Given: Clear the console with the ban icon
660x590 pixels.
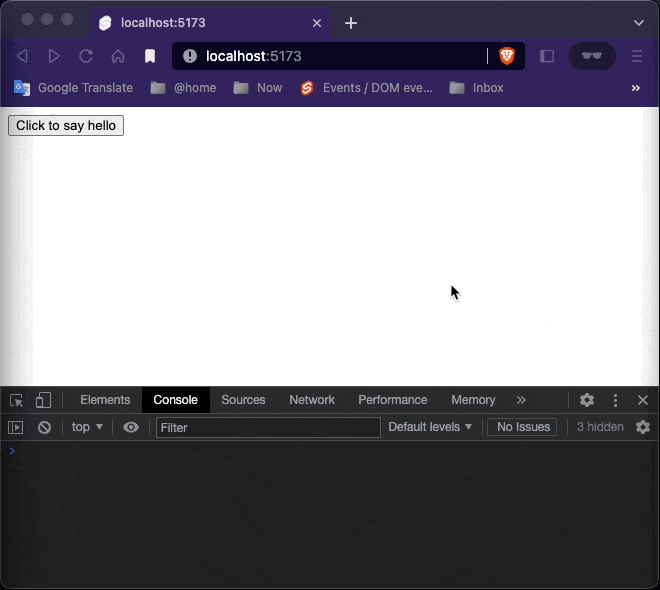Looking at the screenshot, I should click(44, 428).
